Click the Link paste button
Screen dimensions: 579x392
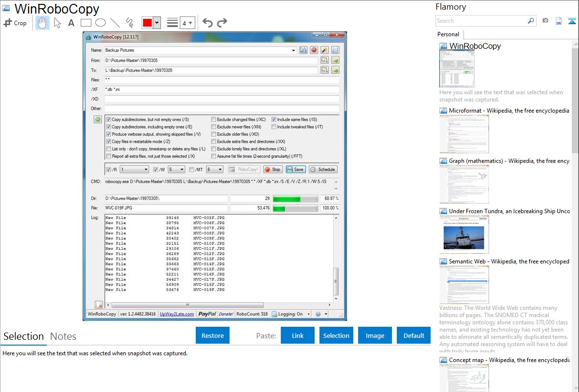[x=298, y=335]
